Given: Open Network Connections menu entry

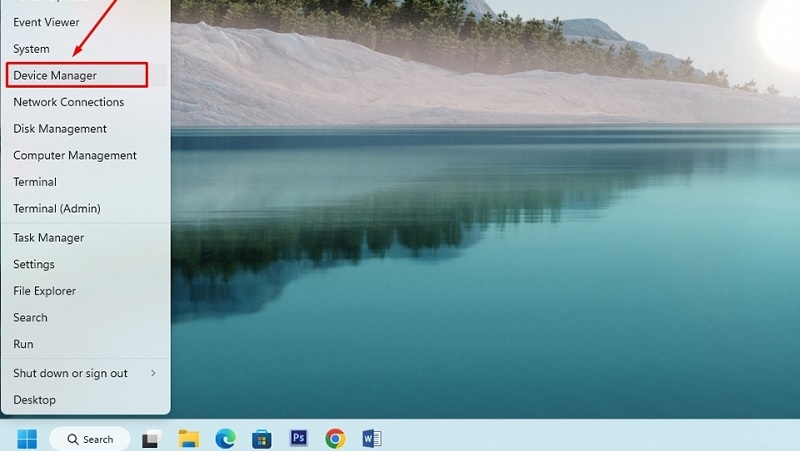Looking at the screenshot, I should coord(86,102).
